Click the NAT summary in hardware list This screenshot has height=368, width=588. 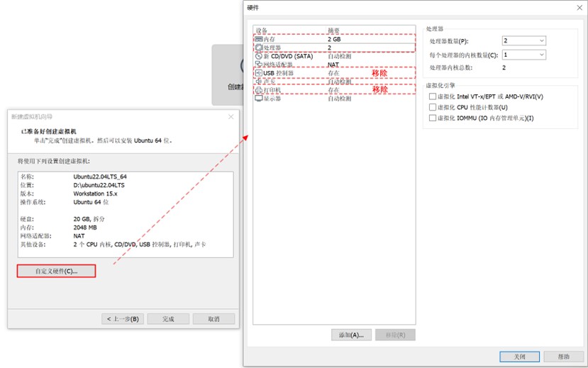[x=333, y=65]
